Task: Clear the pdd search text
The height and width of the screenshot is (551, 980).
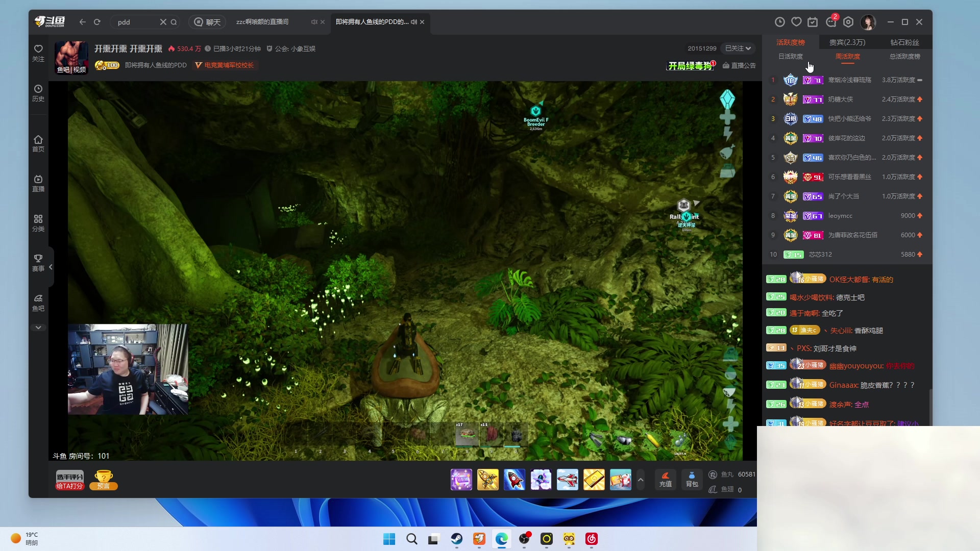Action: coord(163,22)
